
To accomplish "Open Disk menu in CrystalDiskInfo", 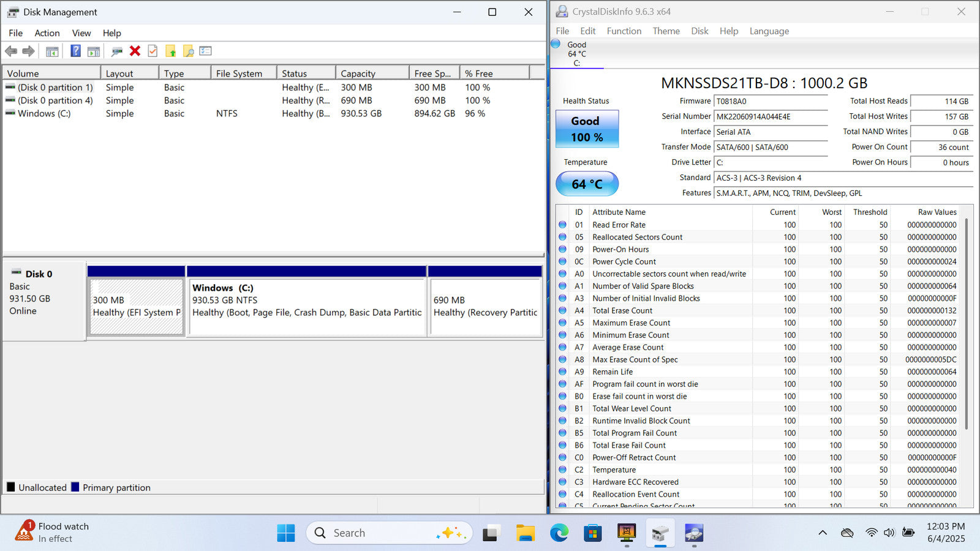I will tap(699, 31).
